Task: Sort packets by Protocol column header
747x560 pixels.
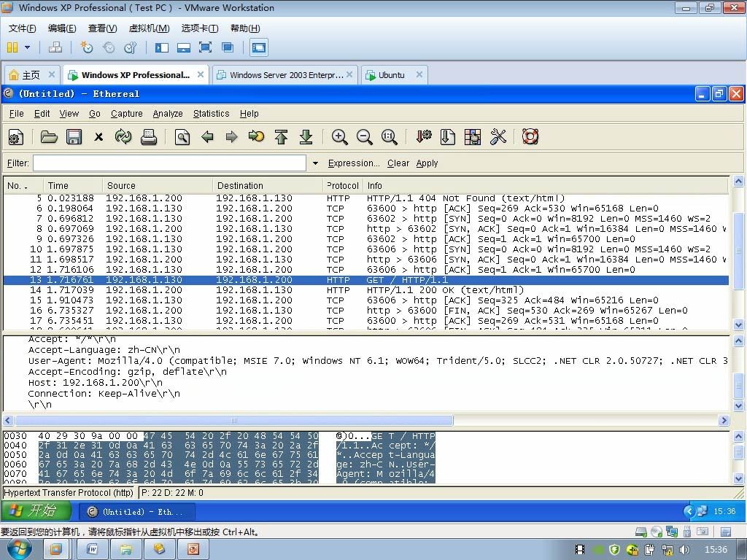Action: [x=343, y=186]
